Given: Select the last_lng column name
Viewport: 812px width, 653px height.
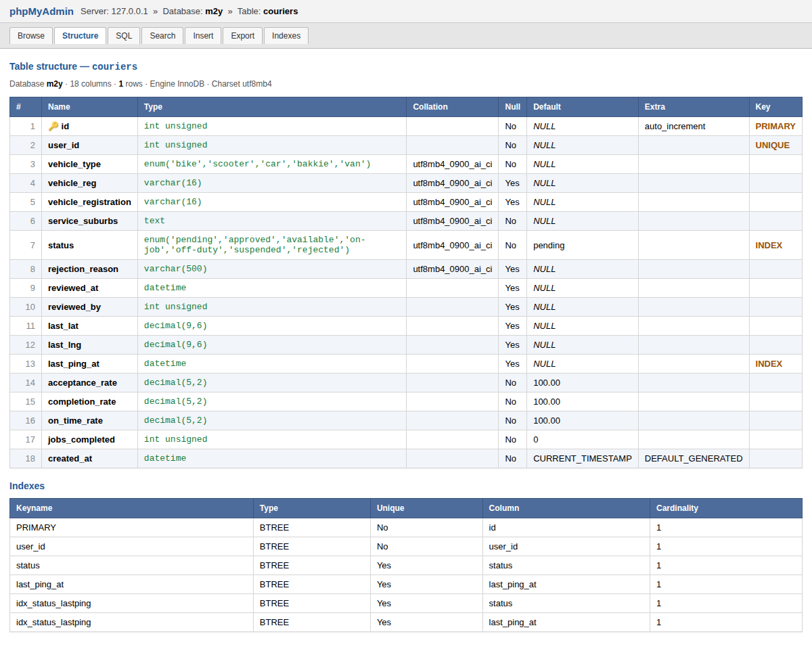Looking at the screenshot, I should [64, 345].
